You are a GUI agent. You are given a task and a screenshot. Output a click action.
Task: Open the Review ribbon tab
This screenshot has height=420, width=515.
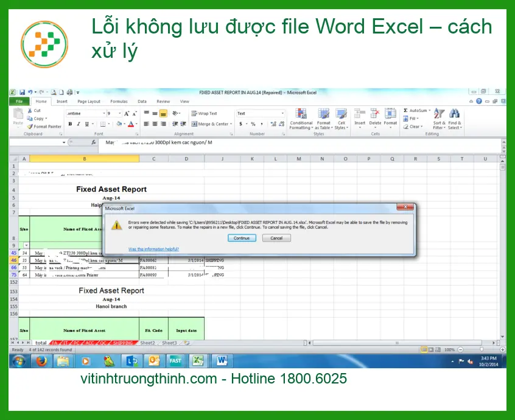click(163, 102)
